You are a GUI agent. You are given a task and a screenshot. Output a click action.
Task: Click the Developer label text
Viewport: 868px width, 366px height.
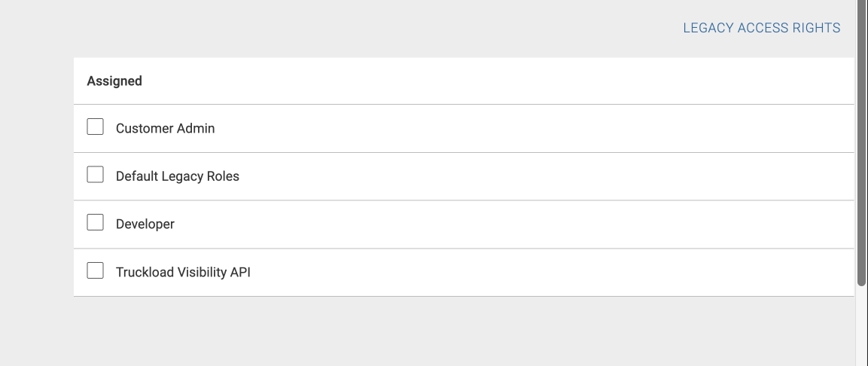tap(145, 224)
